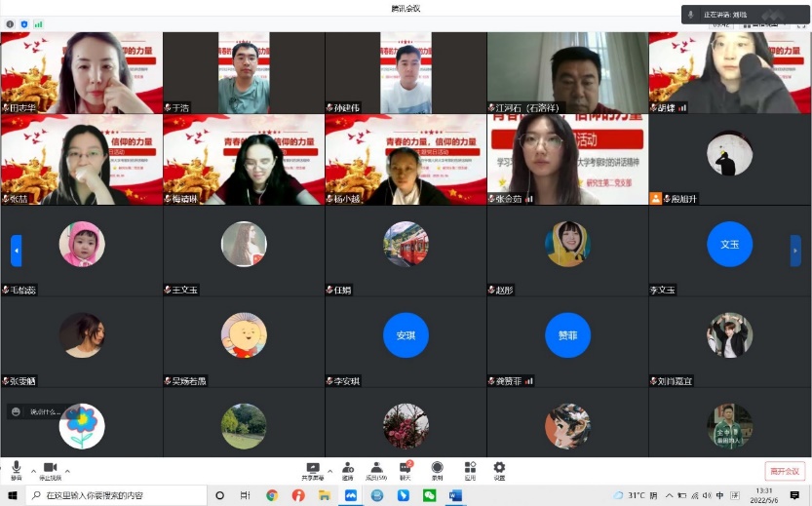Image resolution: width=812 pixels, height=506 pixels.
Task: Open the Members (成员) panel
Action: pos(376,471)
